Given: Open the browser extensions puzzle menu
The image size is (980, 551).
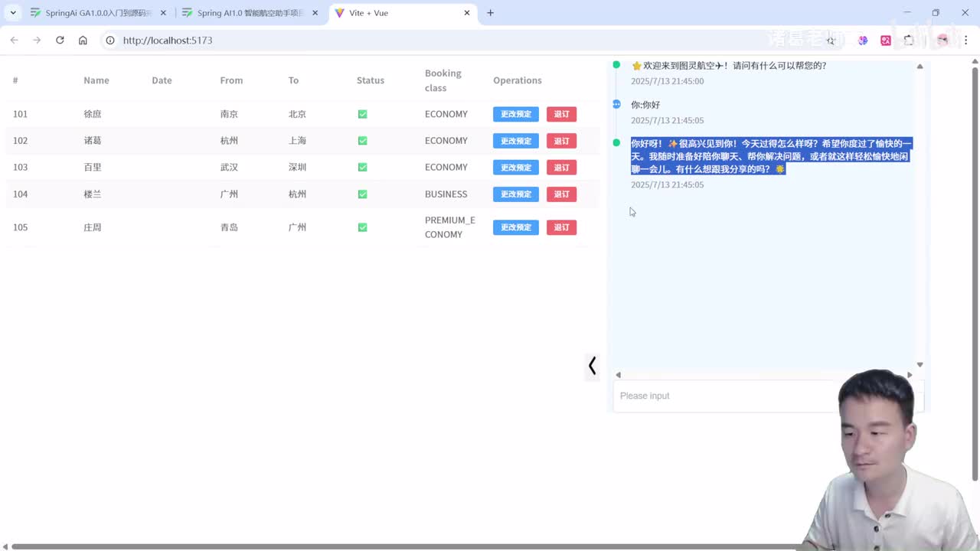Looking at the screenshot, I should point(909,40).
